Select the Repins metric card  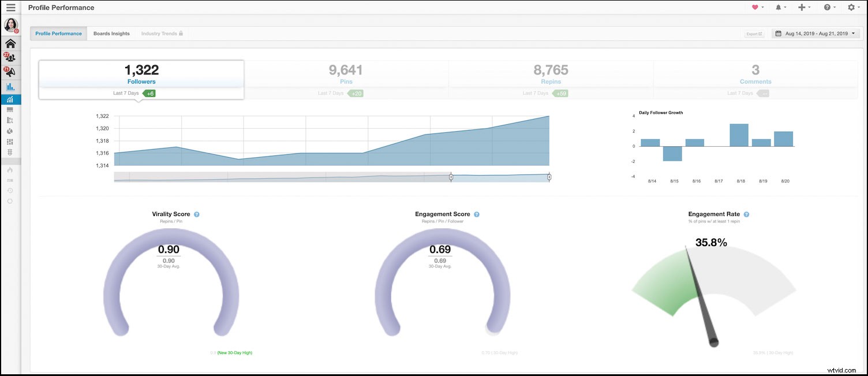point(551,75)
